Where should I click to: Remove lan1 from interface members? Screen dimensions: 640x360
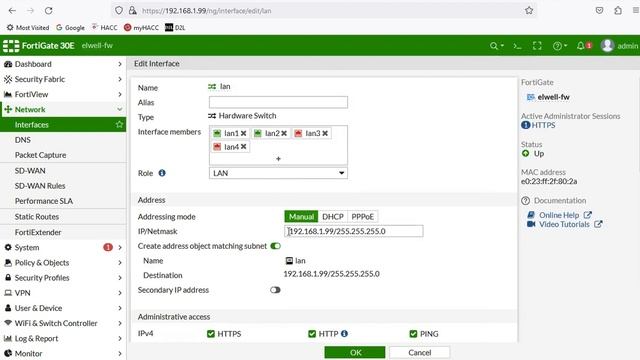(243, 133)
